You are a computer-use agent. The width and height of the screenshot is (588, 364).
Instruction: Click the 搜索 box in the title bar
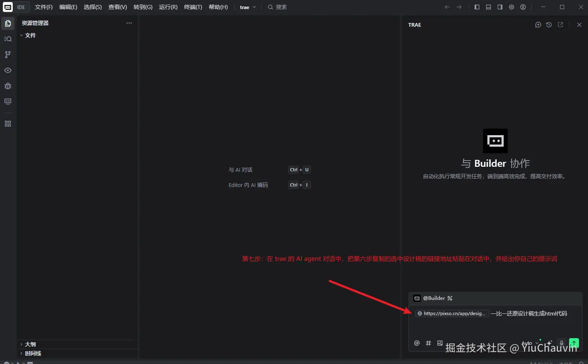tap(278, 7)
